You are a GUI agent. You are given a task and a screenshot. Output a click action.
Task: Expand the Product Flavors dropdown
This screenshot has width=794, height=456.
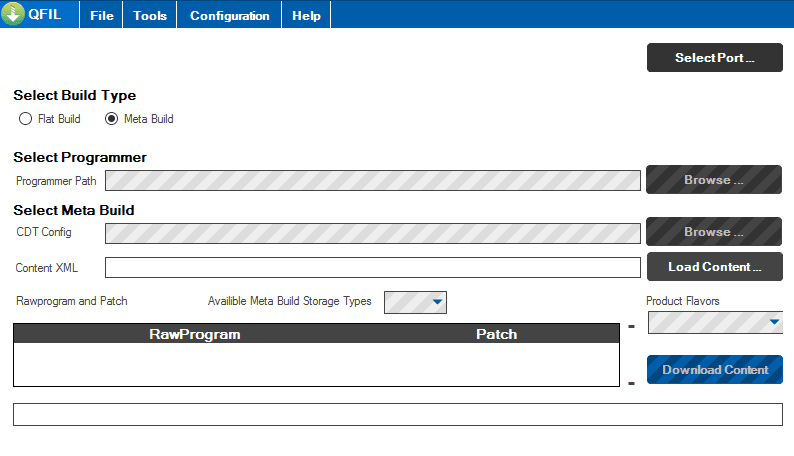pyautogui.click(x=716, y=323)
